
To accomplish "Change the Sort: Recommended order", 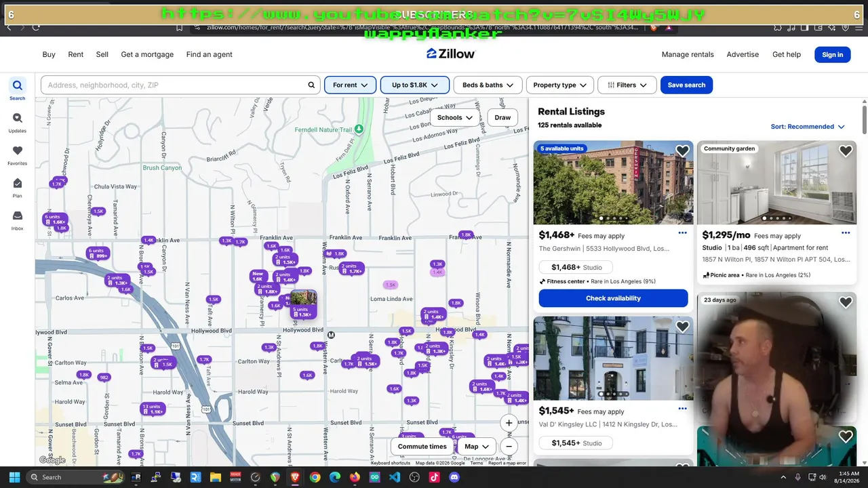I will tap(808, 127).
